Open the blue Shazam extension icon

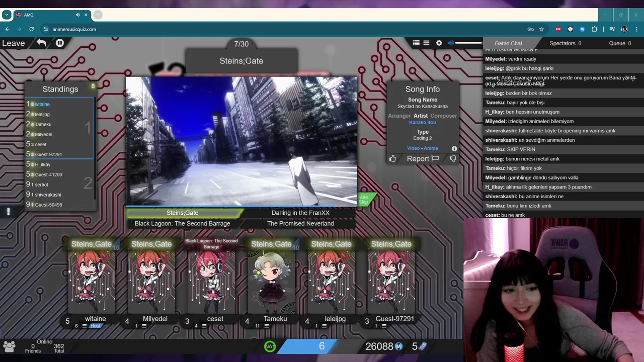click(582, 29)
